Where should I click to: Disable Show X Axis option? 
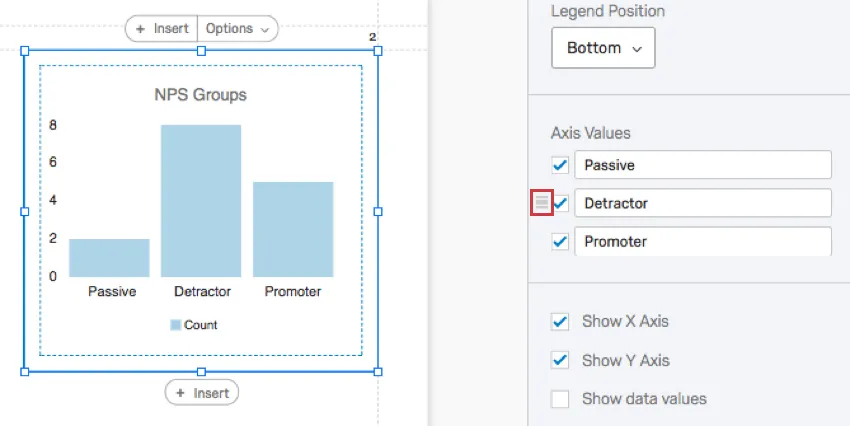tap(560, 322)
